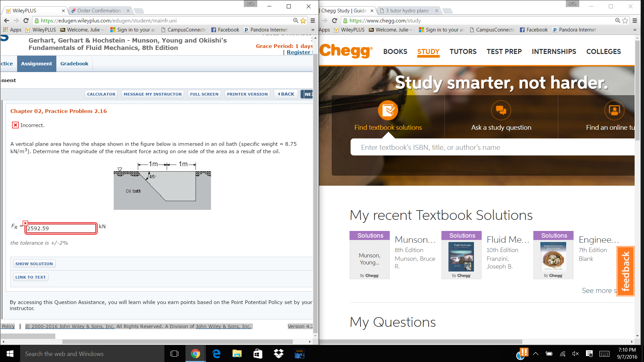
Task: Reload the Chegg page
Action: 334,20
